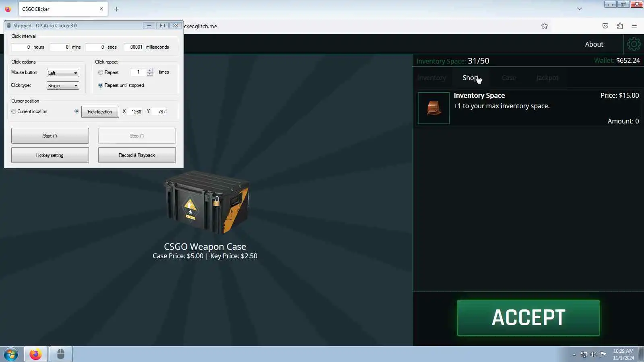Screen dimensions: 644x362
Task: Decrease the repeat times spinner value
Action: click(x=150, y=74)
